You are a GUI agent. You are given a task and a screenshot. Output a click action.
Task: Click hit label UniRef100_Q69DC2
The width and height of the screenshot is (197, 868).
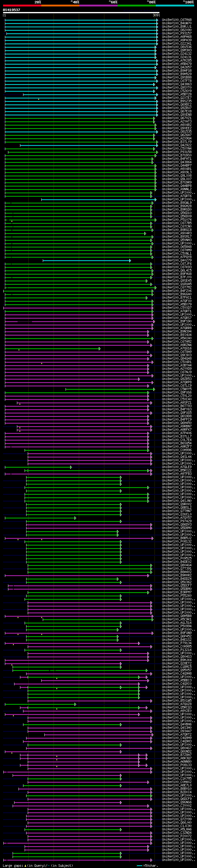pos(177,104)
